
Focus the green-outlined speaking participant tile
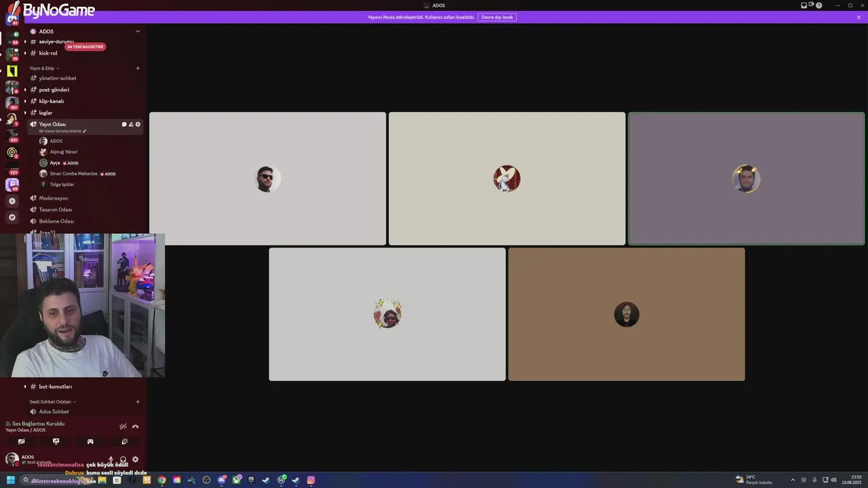(x=746, y=178)
